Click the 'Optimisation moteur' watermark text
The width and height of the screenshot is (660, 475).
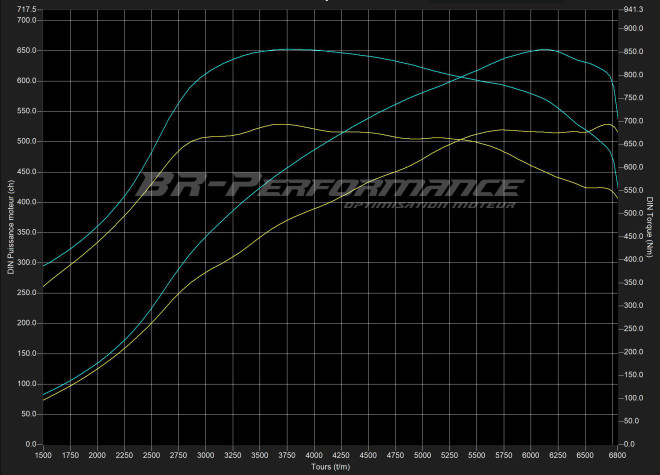pos(429,206)
